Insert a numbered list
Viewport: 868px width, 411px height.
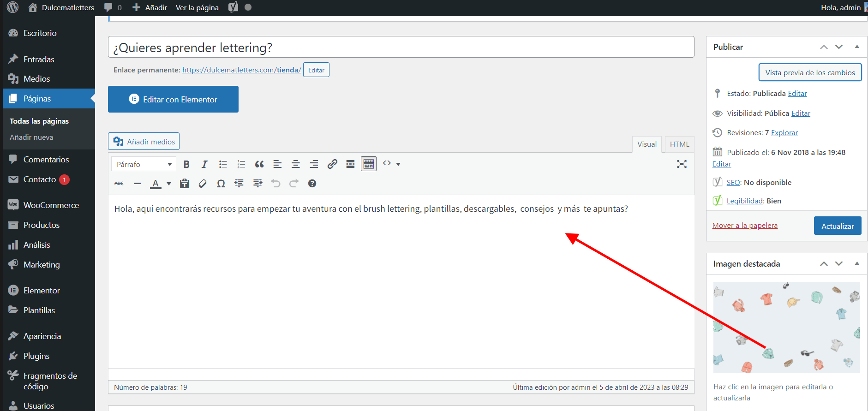[241, 164]
